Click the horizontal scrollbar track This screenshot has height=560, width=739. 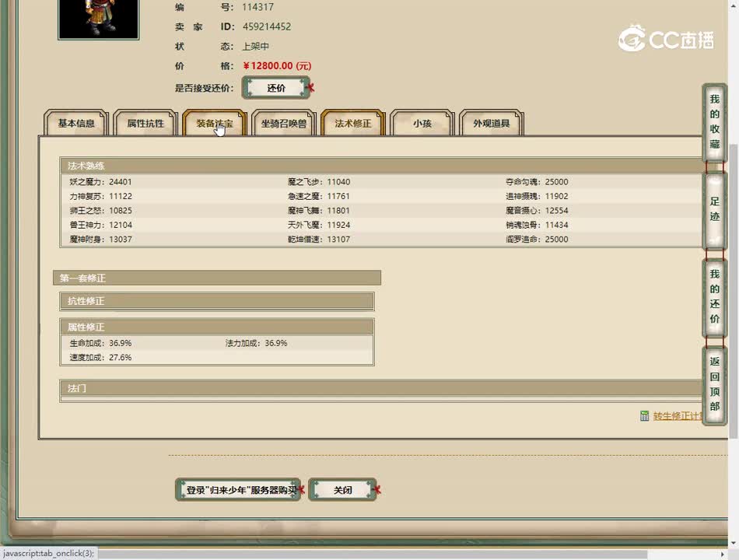click(x=373, y=555)
